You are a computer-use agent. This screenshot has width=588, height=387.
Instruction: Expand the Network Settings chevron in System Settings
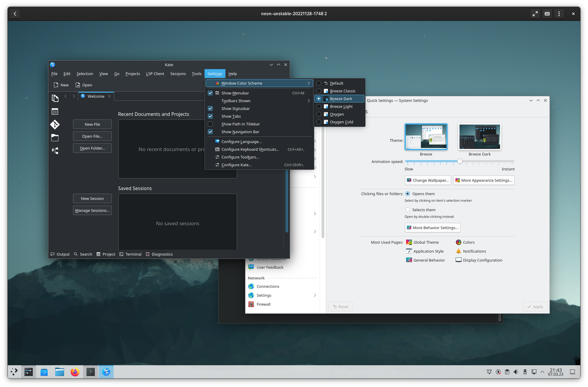[x=315, y=295]
